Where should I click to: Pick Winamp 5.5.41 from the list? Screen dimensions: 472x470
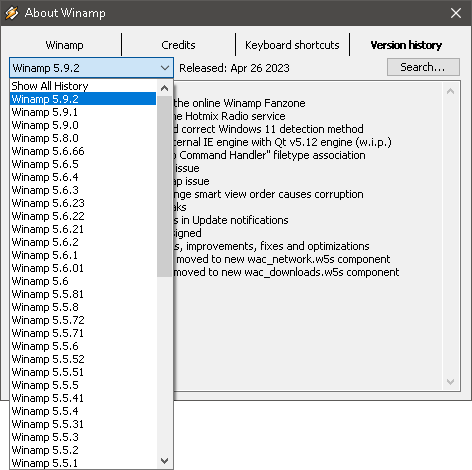coord(83,398)
